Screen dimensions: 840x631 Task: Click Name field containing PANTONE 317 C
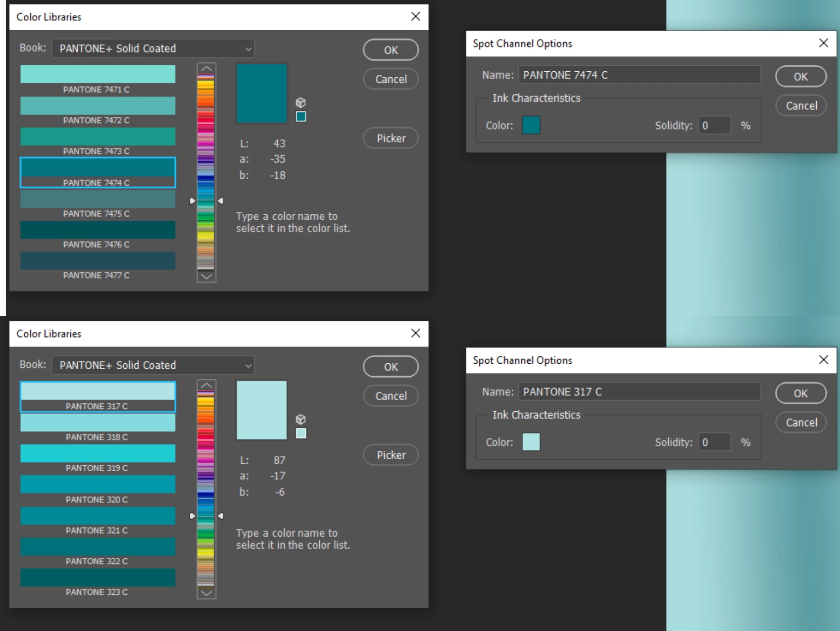(639, 392)
